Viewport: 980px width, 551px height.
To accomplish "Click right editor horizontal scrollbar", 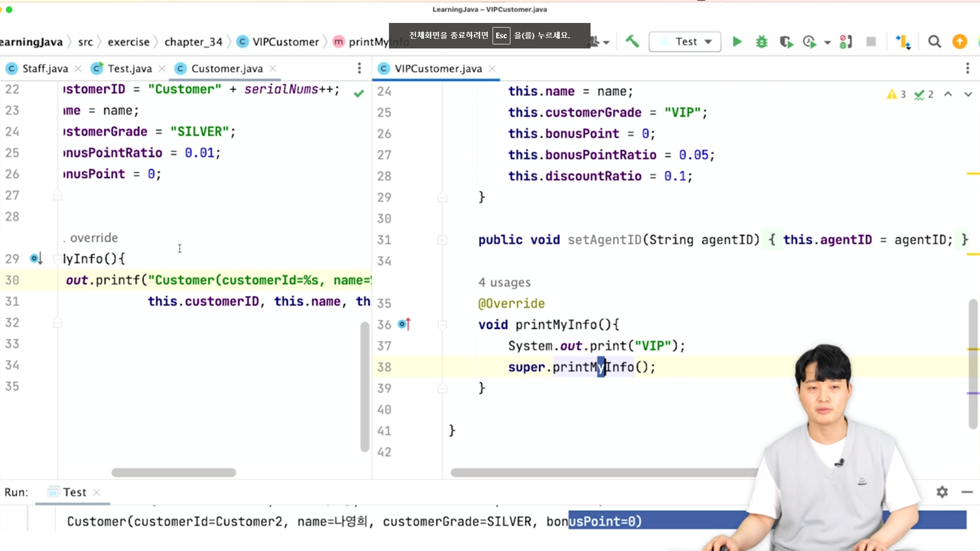I will click(602, 472).
